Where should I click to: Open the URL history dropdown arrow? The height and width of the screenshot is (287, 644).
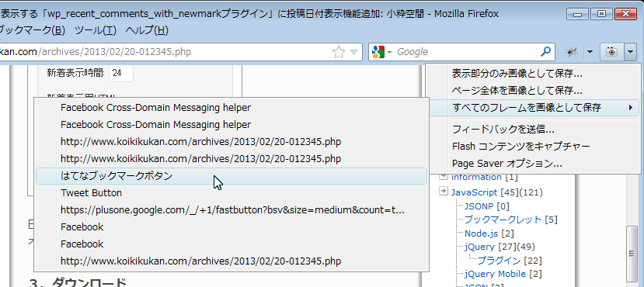coord(353,52)
